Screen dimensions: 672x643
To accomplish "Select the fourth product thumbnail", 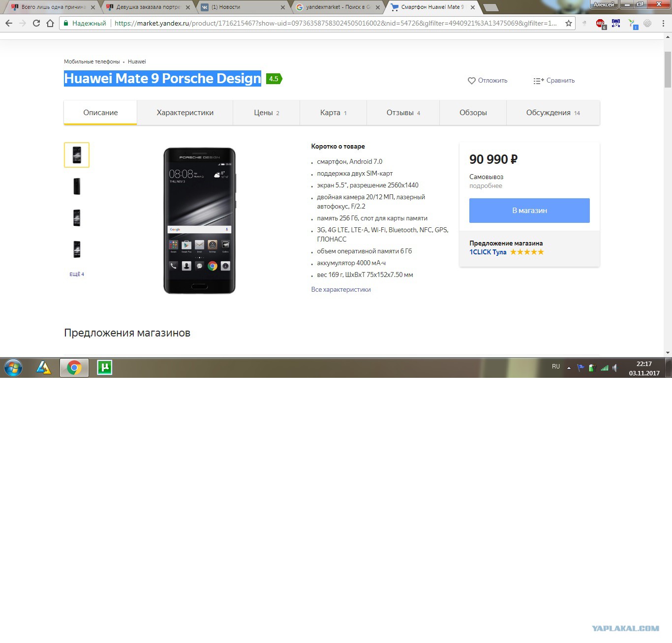I will tap(77, 249).
